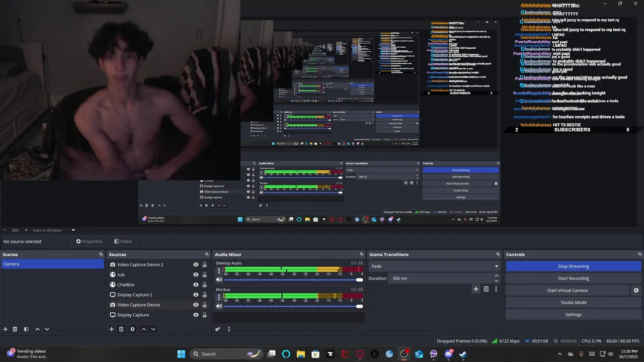Screen dimensions: 644x362
Task: Open Discord from the Windows taskbar
Action: click(448, 354)
